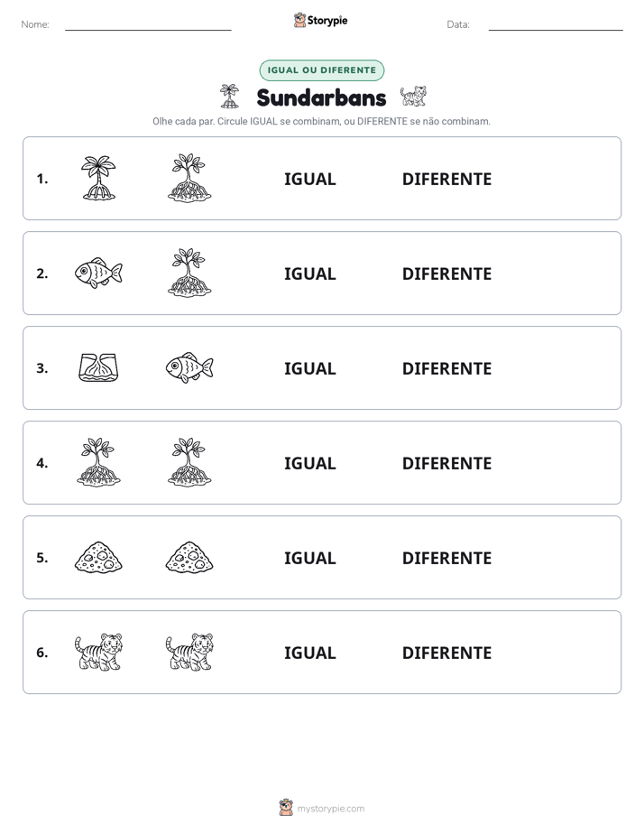
Task: Click the fish icon in row 3
Action: [189, 367]
